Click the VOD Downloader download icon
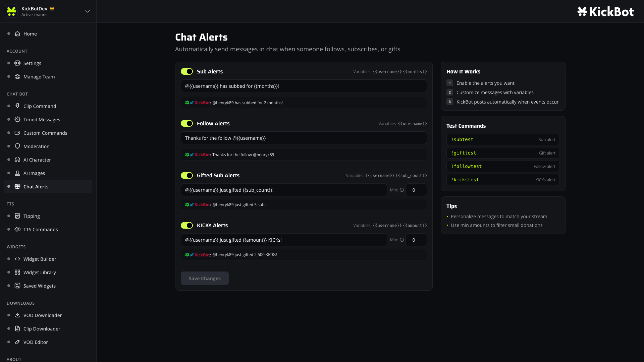644x362 pixels. click(x=17, y=315)
